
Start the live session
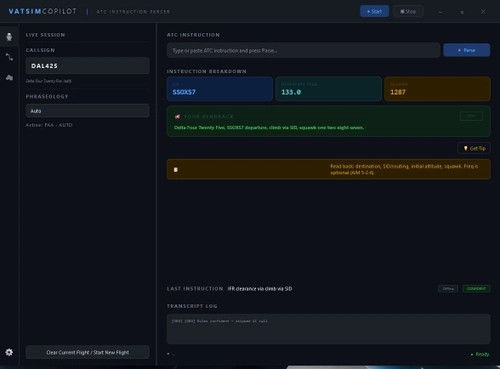pos(374,11)
